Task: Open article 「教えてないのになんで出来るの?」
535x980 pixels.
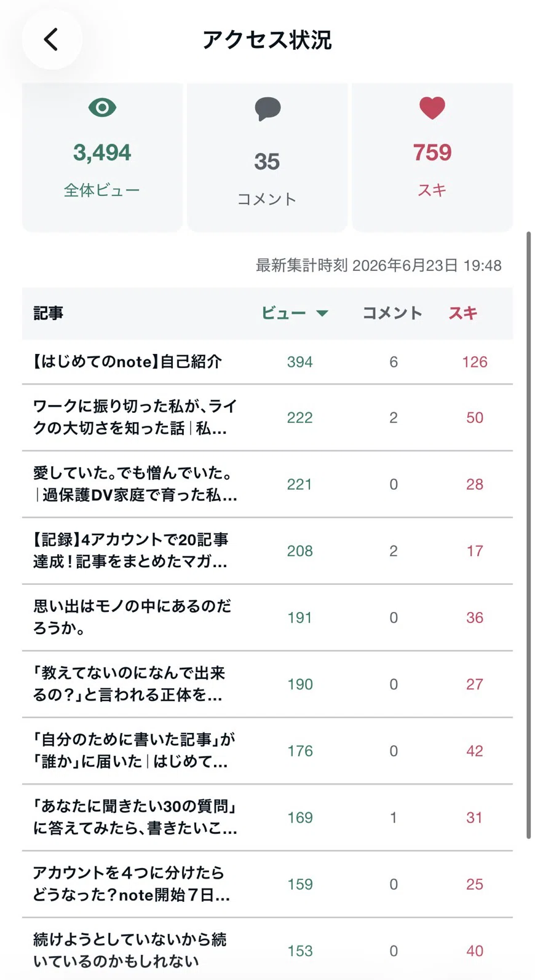Action: coord(267,684)
